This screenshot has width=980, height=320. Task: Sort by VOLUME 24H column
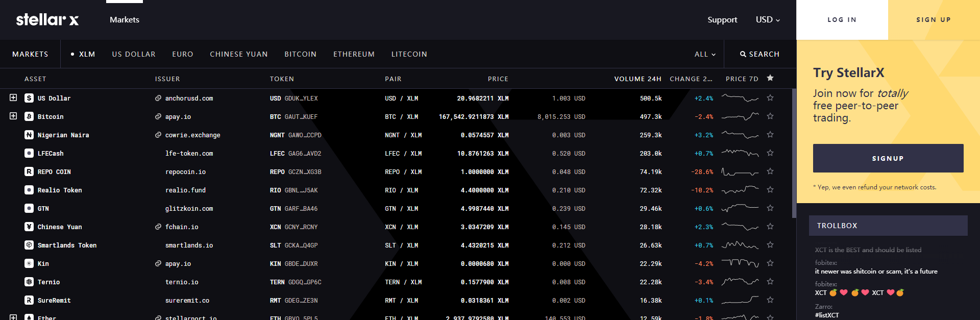click(638, 79)
